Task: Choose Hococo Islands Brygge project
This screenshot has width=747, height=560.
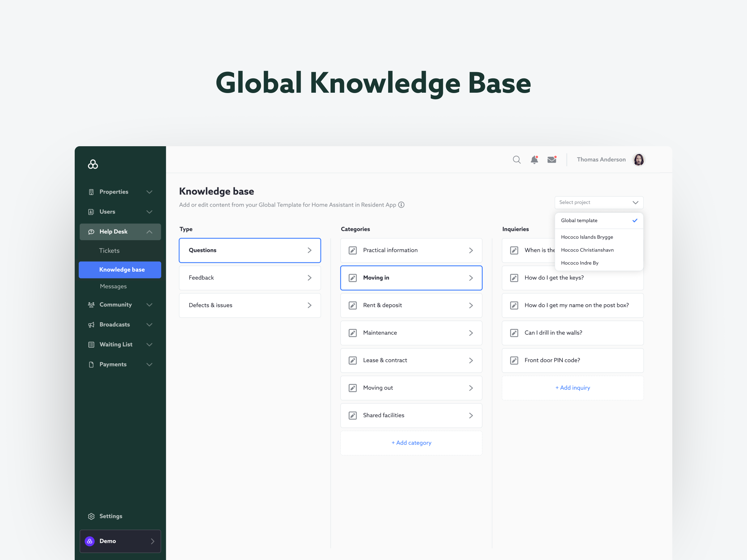Action: tap(587, 237)
